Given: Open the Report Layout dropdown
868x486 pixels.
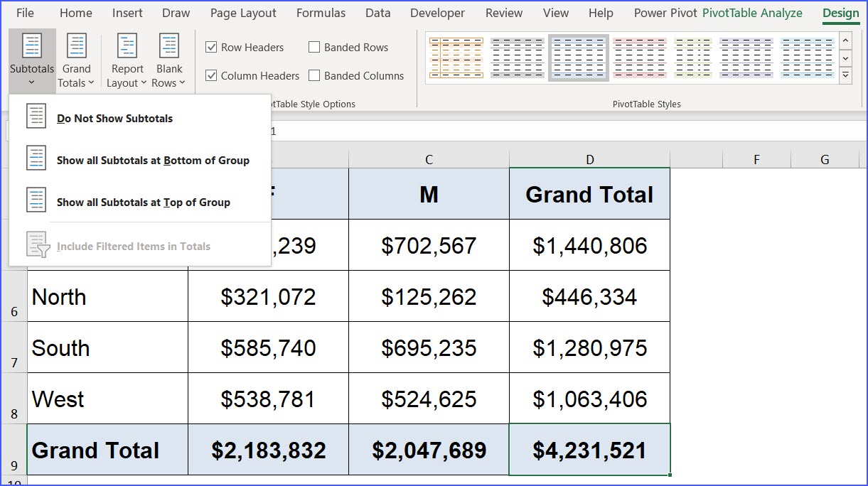Looking at the screenshot, I should click(x=127, y=61).
